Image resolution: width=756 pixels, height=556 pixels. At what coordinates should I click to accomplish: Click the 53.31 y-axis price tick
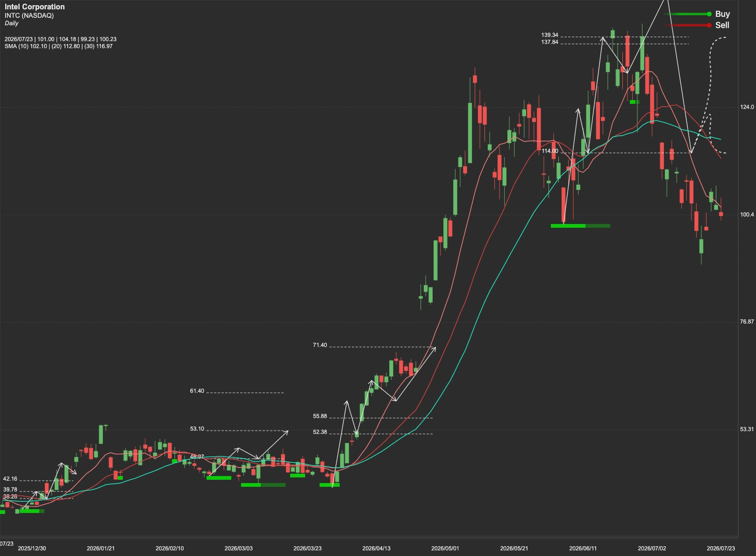coord(747,429)
